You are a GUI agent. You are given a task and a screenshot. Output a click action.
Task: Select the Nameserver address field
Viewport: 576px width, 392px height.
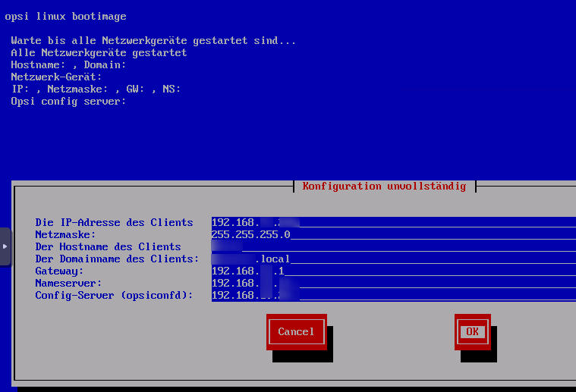(393, 283)
